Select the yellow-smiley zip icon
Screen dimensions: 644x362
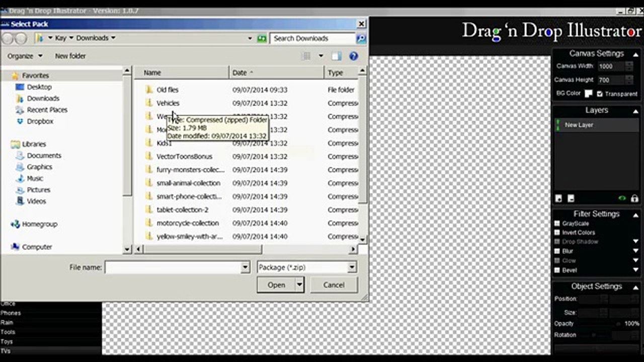coord(149,236)
